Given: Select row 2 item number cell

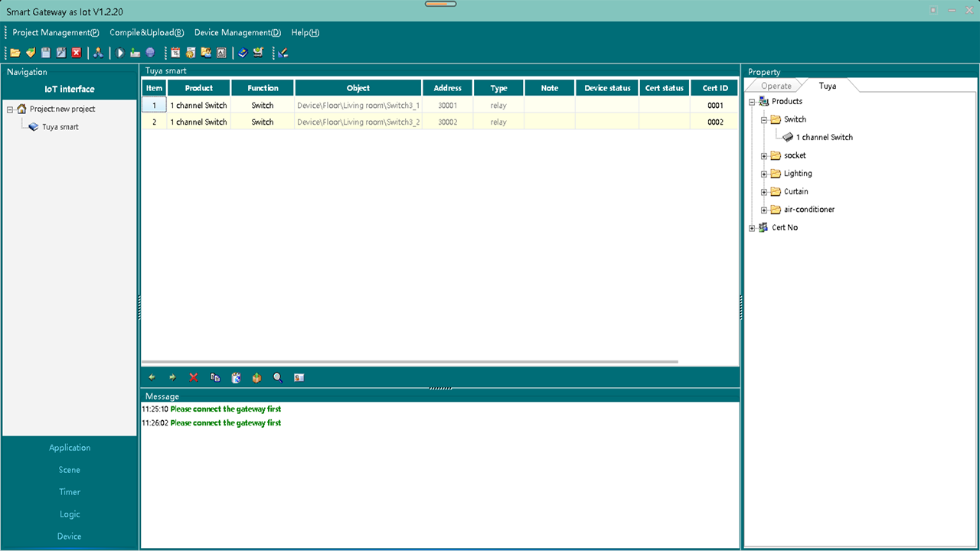Looking at the screenshot, I should point(154,122).
